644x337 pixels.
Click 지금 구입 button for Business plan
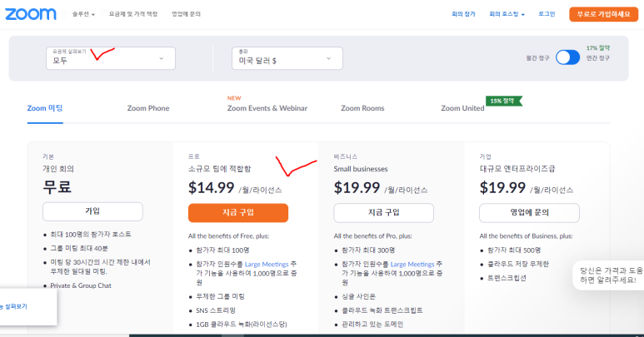tap(383, 213)
